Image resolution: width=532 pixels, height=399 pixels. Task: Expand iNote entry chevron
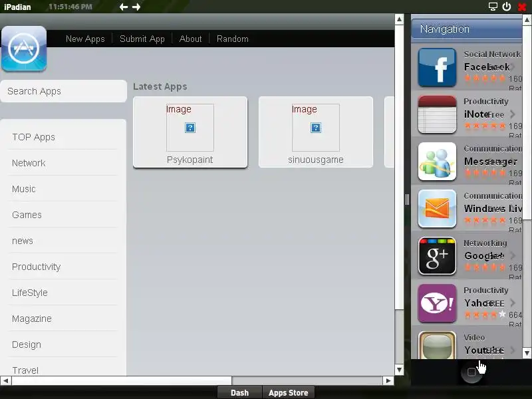click(x=513, y=114)
